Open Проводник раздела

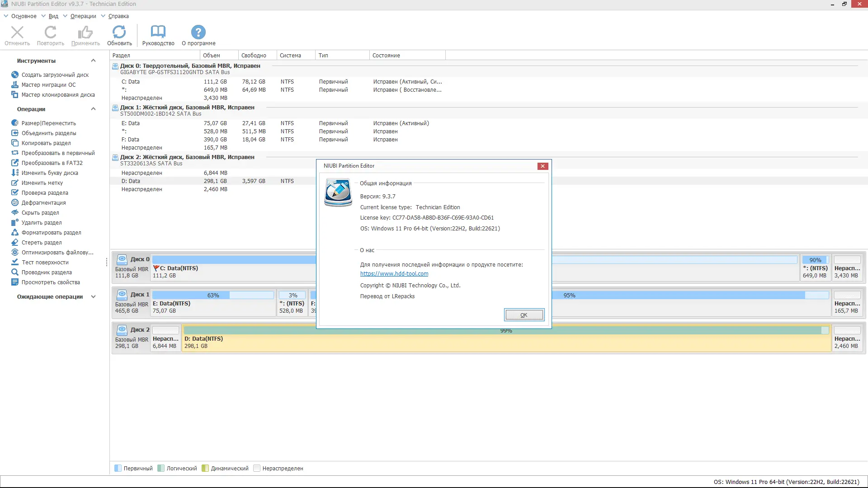47,272
